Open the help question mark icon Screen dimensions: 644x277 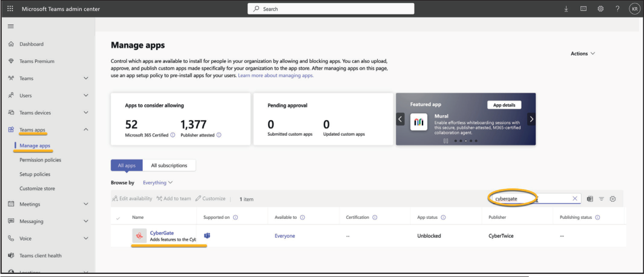point(617,8)
